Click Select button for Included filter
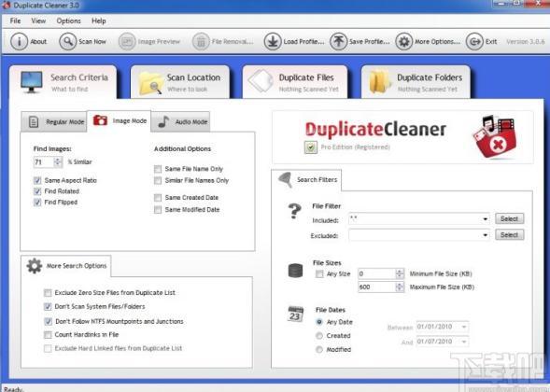Screen dimensions: 550x392 pos(510,218)
